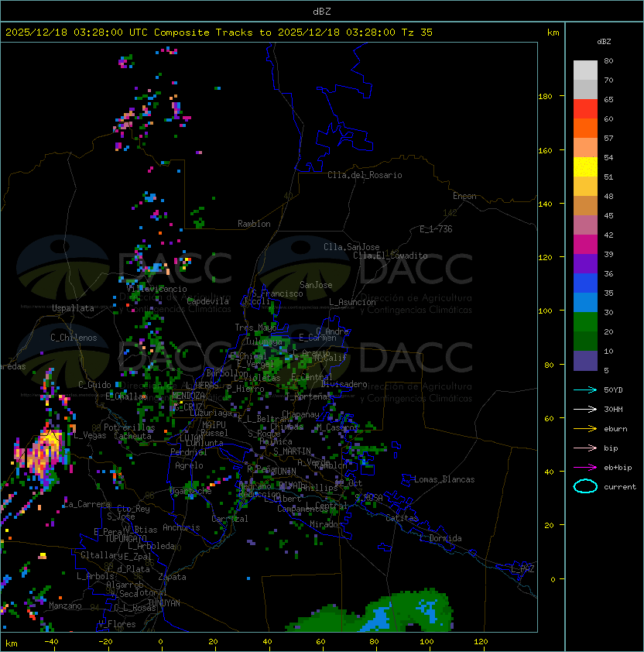Click the cyan 50YD arrow legend icon
This screenshot has width=644, height=652.
click(x=585, y=389)
